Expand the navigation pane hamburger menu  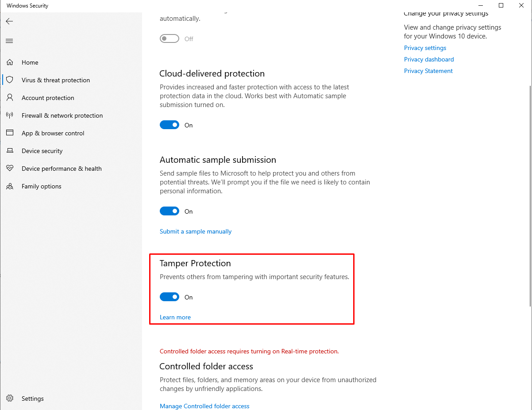[9, 41]
